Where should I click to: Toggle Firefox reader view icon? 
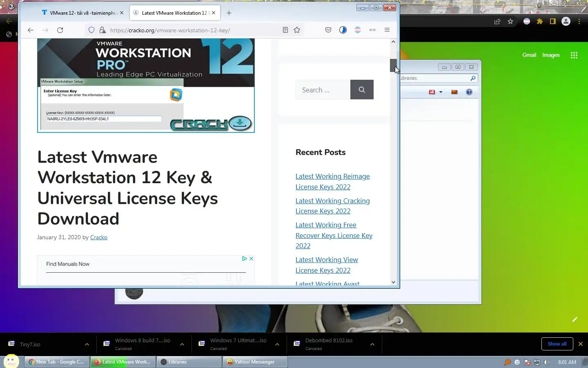pos(285,30)
